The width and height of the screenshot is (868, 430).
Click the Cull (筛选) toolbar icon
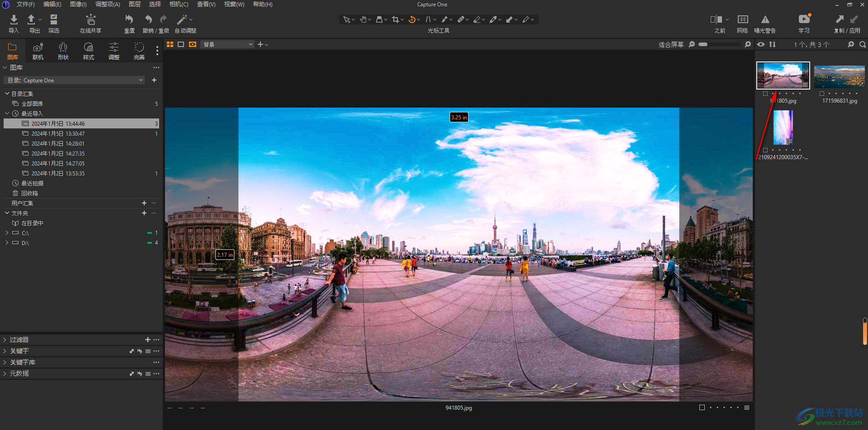54,20
